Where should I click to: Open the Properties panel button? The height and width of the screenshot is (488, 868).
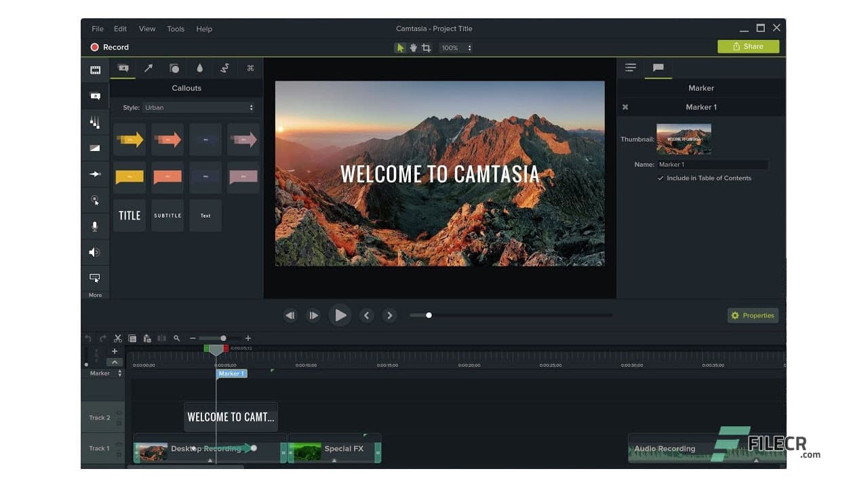pyautogui.click(x=753, y=315)
